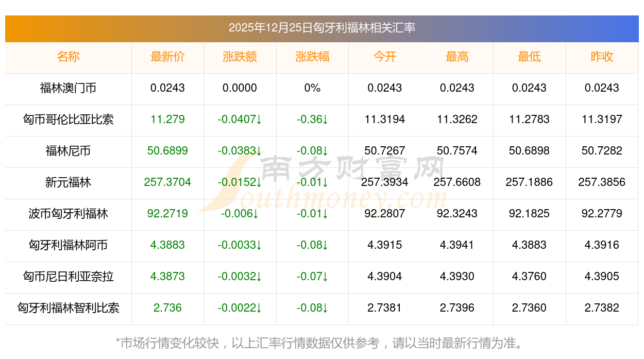Click change amount -0.0033↓

[x=240, y=245]
